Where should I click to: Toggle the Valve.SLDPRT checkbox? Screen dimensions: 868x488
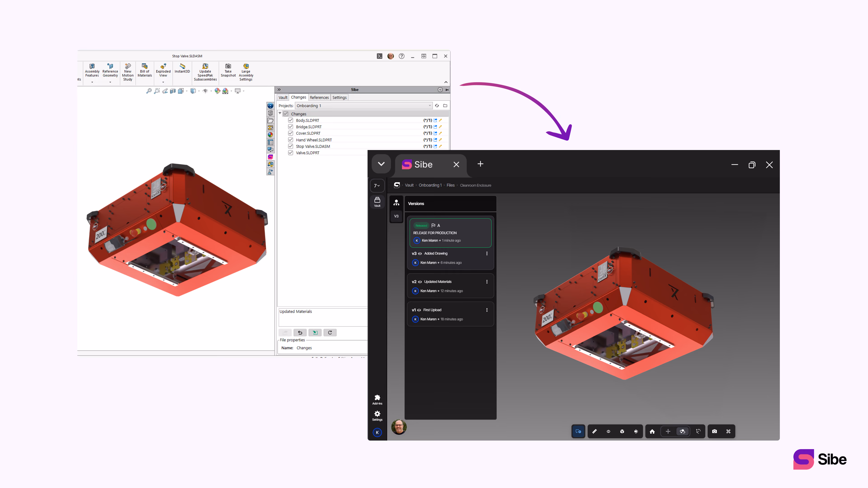pyautogui.click(x=290, y=152)
